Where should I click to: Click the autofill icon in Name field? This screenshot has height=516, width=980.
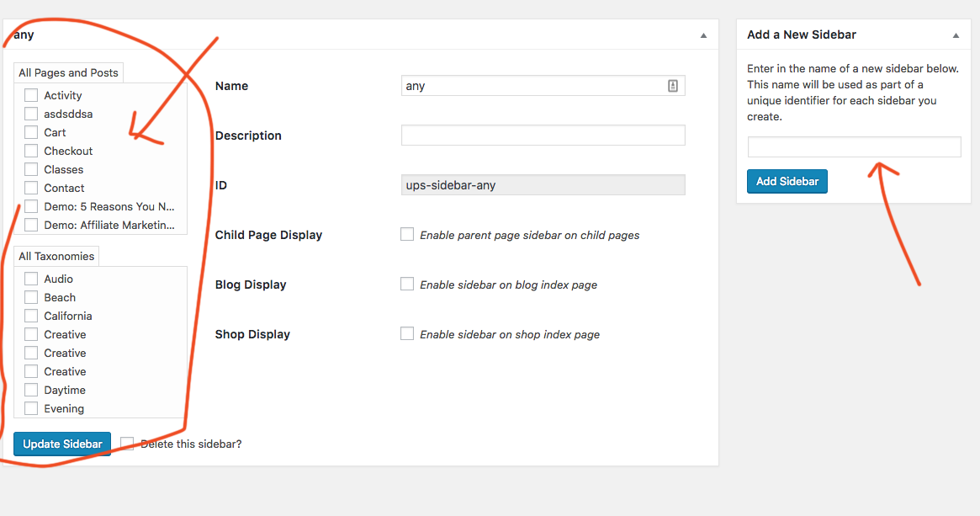click(673, 86)
